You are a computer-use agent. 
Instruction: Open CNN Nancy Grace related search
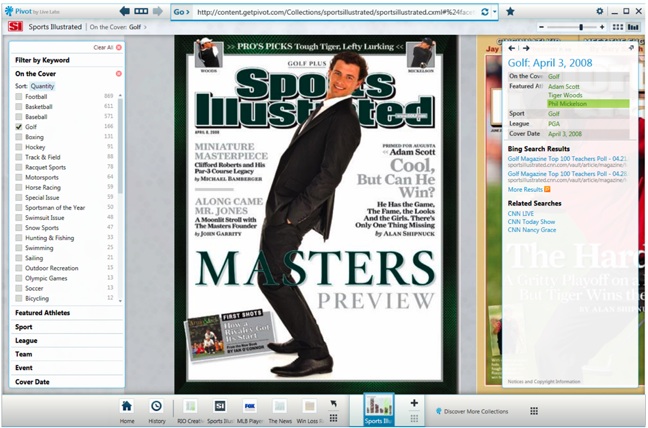[x=531, y=230]
